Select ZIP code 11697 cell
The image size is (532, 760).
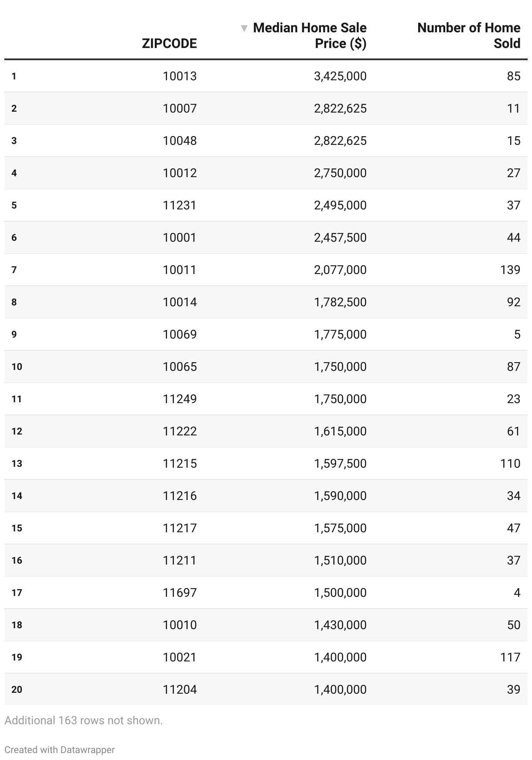pyautogui.click(x=180, y=593)
